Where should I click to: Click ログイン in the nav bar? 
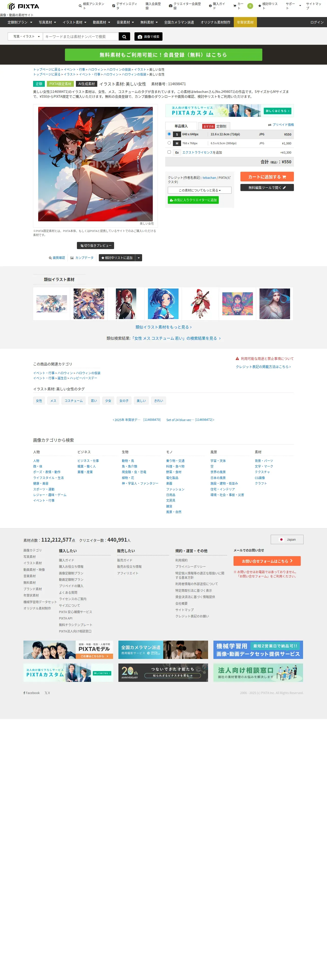pyautogui.click(x=317, y=22)
